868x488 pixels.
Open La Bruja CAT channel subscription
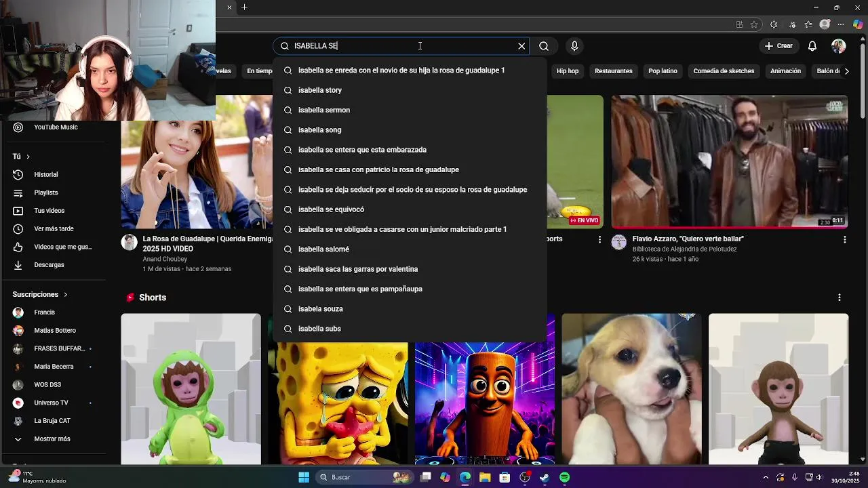(x=54, y=421)
